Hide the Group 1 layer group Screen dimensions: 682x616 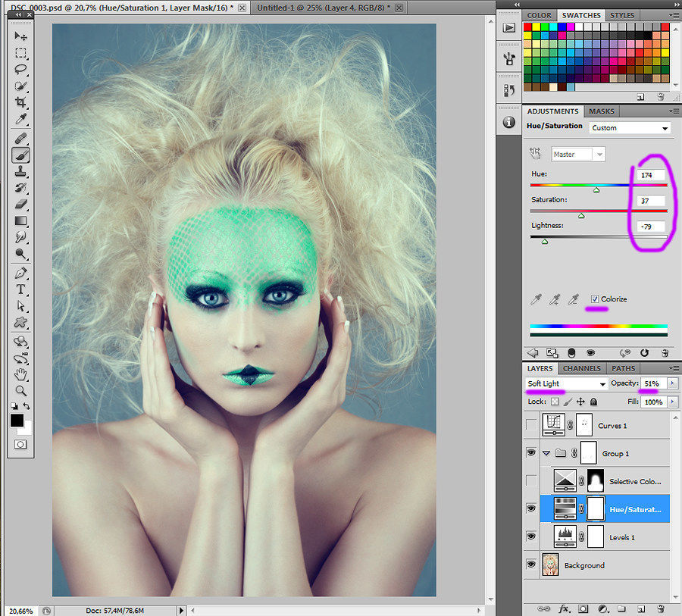[x=531, y=453]
